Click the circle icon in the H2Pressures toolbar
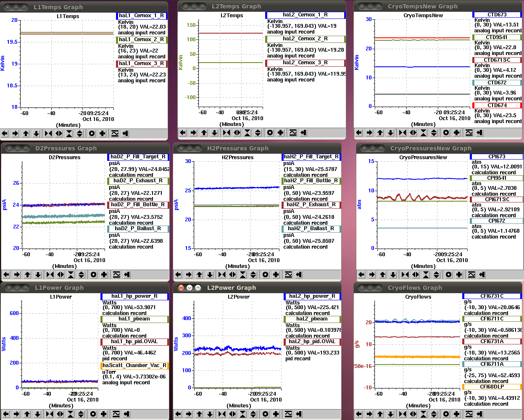 266,275
